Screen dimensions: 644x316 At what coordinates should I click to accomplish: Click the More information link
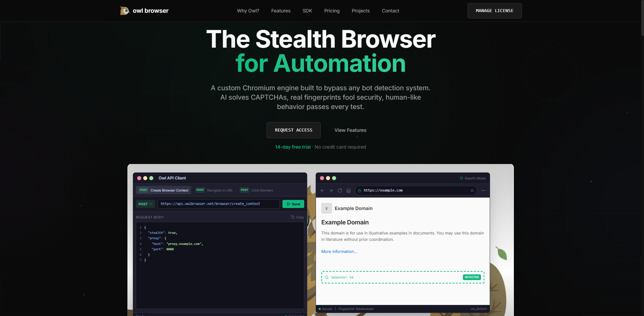[x=339, y=251]
